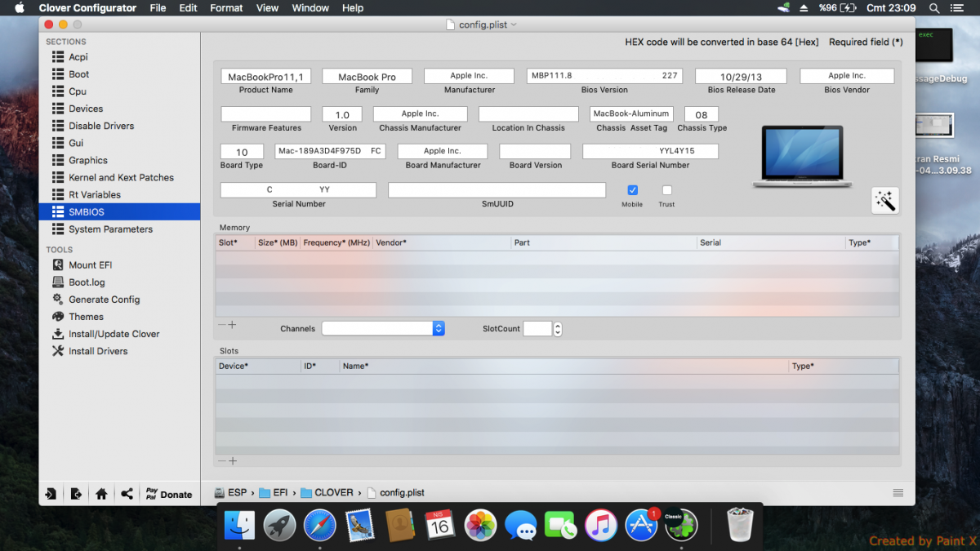Click the PayPal Donate button
This screenshot has height=551, width=980.
click(168, 494)
